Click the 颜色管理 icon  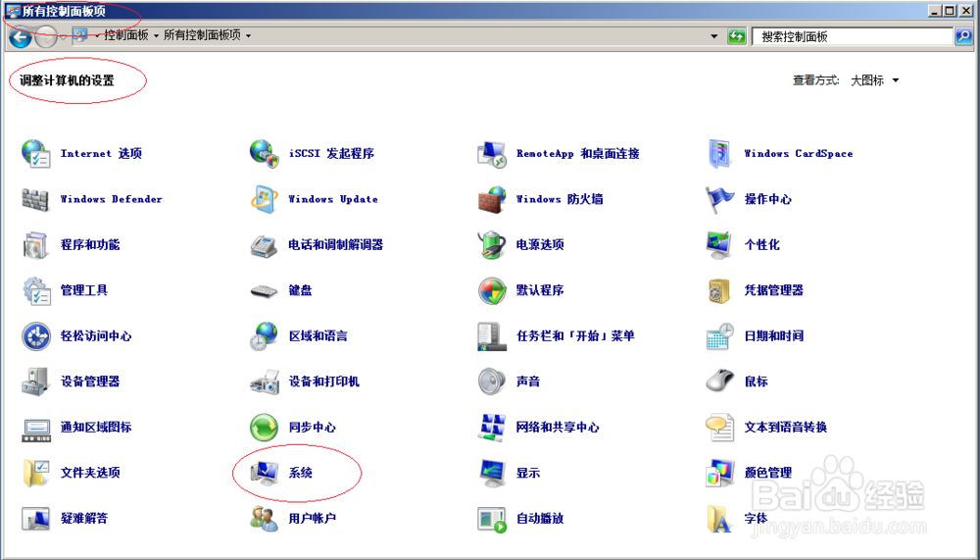(719, 473)
